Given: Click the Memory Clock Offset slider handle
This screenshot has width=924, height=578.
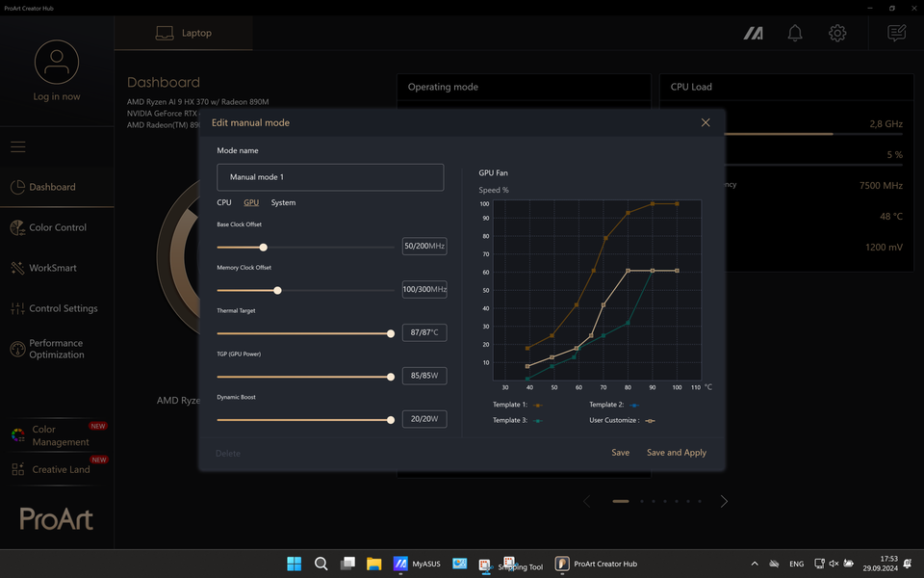Looking at the screenshot, I should (277, 290).
